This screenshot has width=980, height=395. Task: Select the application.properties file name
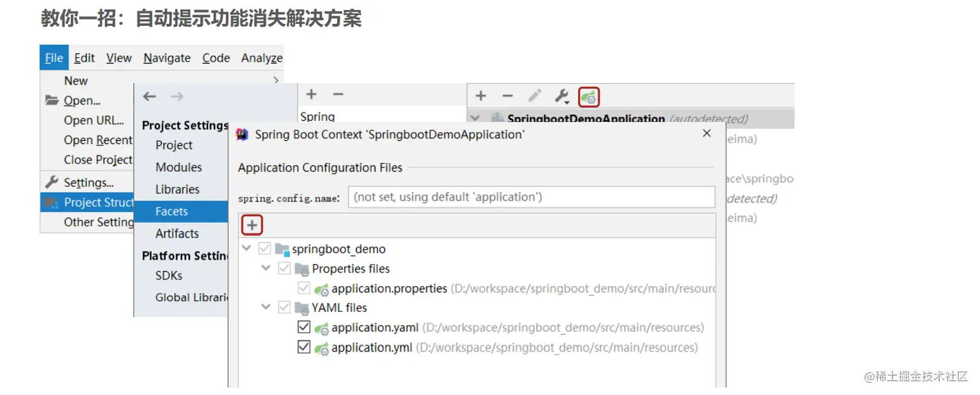[389, 288]
